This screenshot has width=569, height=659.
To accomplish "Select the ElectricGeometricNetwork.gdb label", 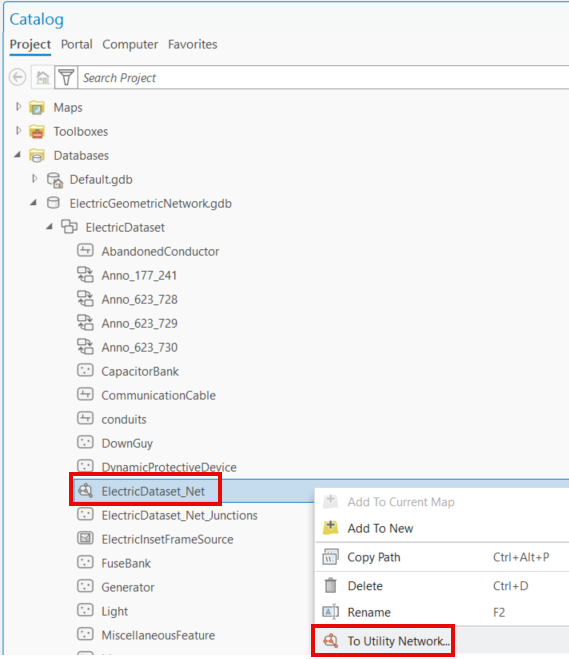I will click(150, 203).
